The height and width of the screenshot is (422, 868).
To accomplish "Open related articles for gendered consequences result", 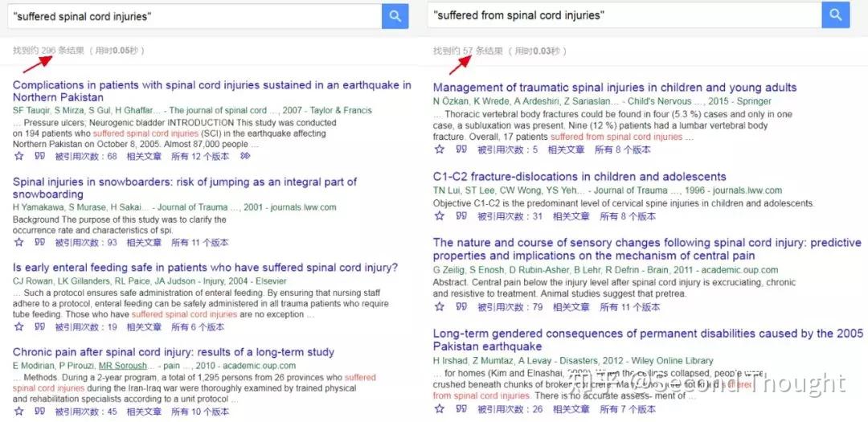I will pyautogui.click(x=571, y=409).
